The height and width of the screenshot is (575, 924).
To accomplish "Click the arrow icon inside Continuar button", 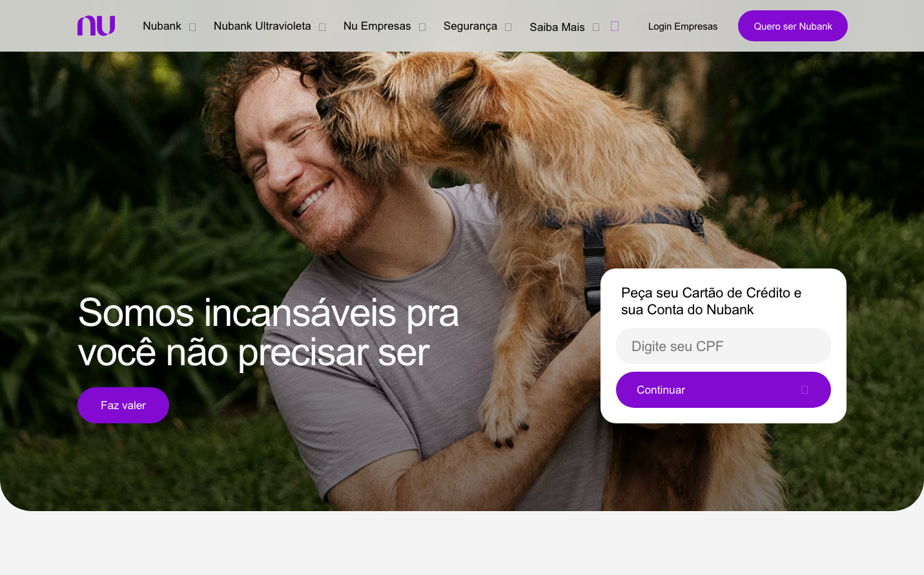I will [805, 390].
